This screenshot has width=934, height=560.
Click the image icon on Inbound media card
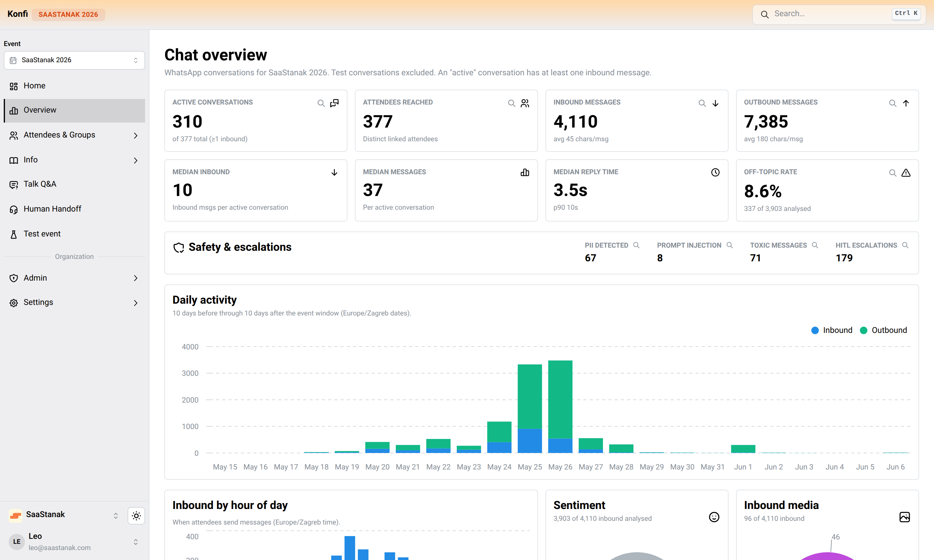904,517
